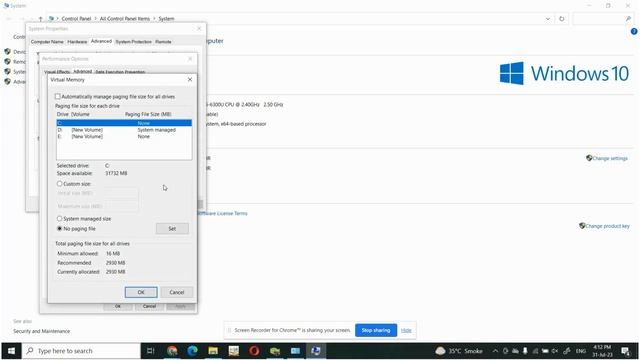Switch to the System Protection tab

click(133, 42)
